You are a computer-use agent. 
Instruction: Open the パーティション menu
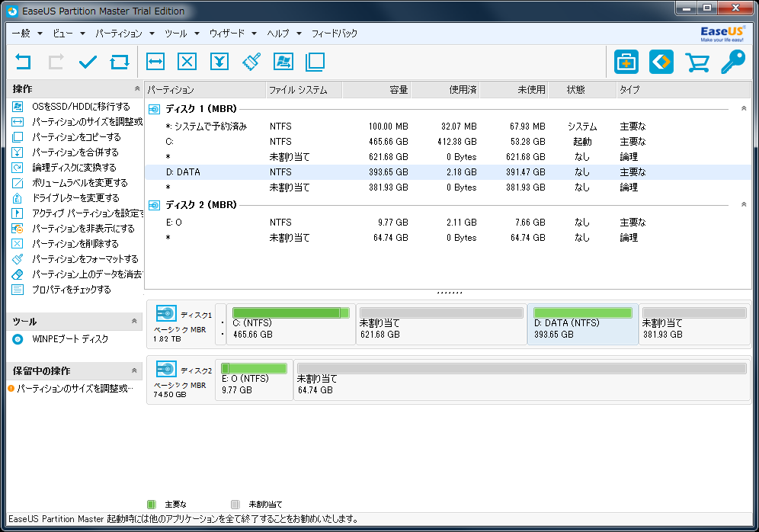[125, 34]
